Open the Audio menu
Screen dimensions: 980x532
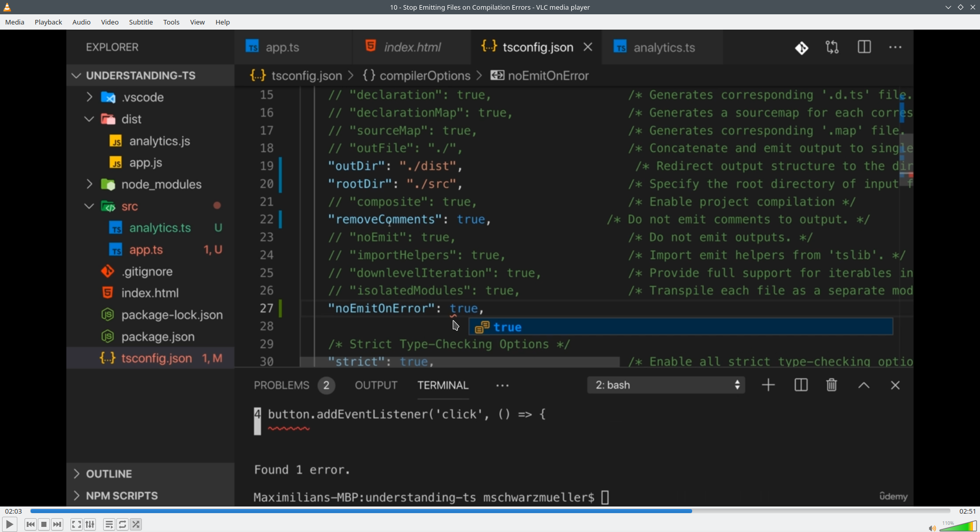82,22
